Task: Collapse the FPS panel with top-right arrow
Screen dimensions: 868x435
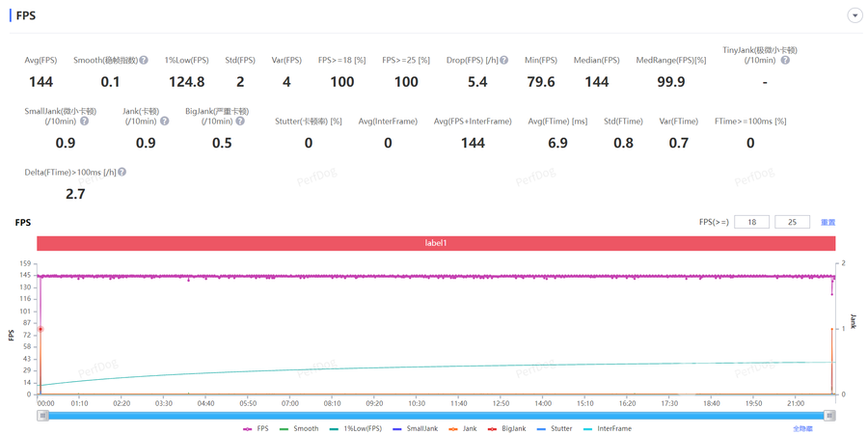Action: 854,15
